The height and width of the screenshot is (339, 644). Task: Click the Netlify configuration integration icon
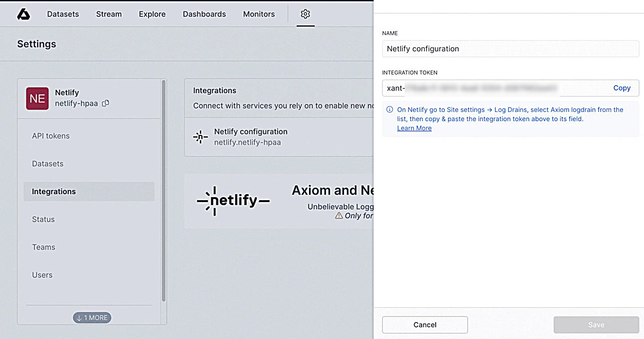(x=200, y=137)
